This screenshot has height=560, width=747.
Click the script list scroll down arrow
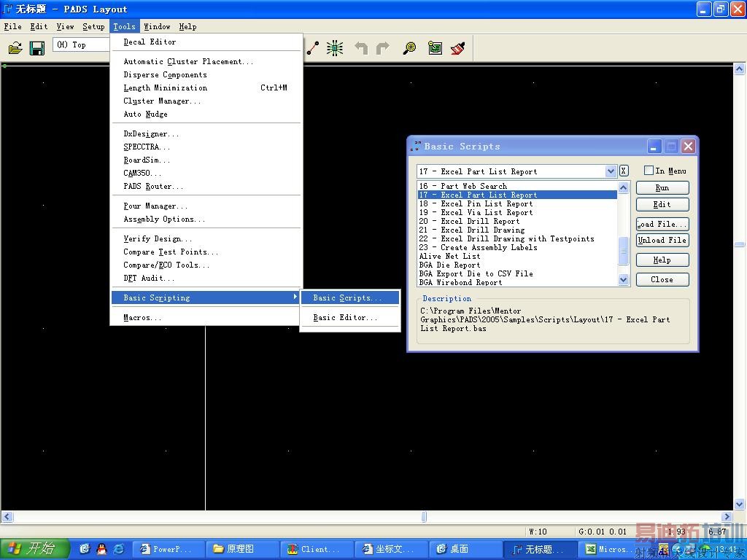pos(624,279)
